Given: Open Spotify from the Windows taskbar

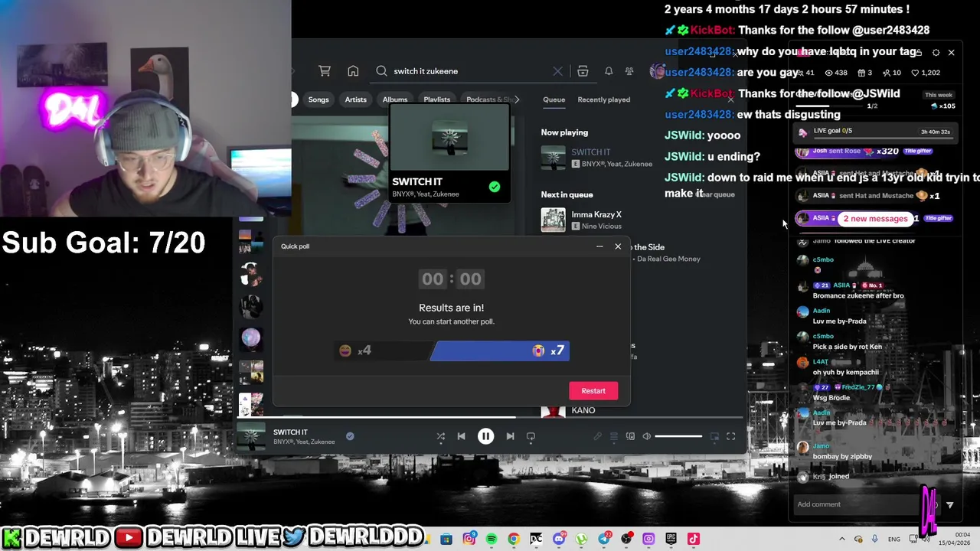Looking at the screenshot, I should point(492,539).
